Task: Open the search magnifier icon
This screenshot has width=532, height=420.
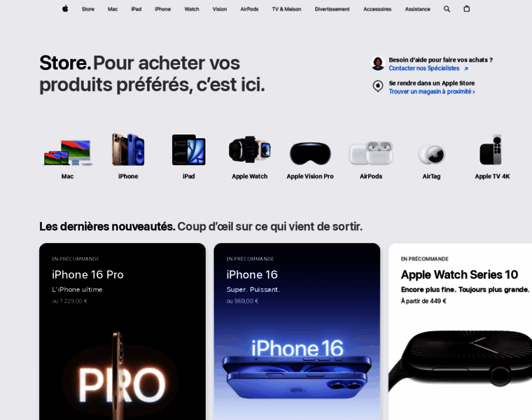Action: (x=447, y=9)
